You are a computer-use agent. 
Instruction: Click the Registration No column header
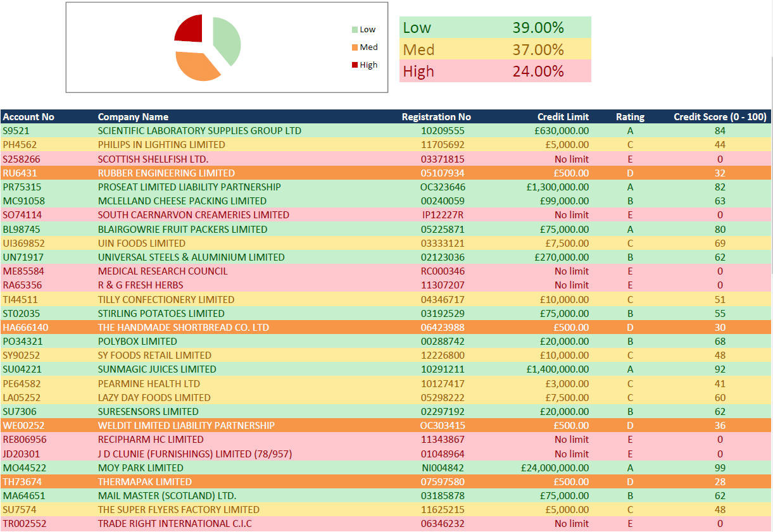436,117
